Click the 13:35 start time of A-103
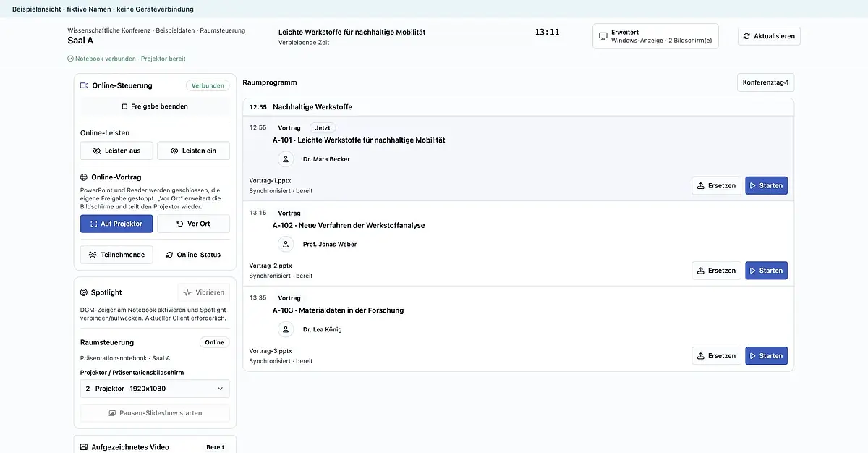This screenshot has width=868, height=453. (x=258, y=298)
